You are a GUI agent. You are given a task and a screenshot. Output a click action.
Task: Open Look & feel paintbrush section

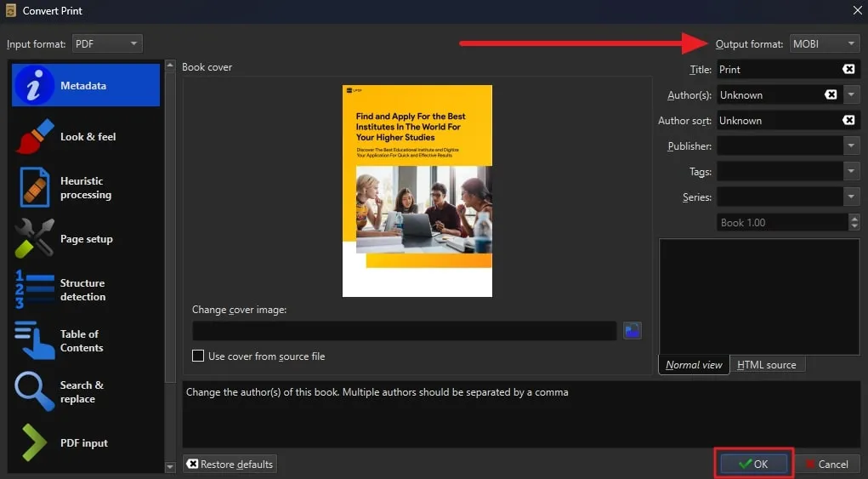(x=35, y=137)
